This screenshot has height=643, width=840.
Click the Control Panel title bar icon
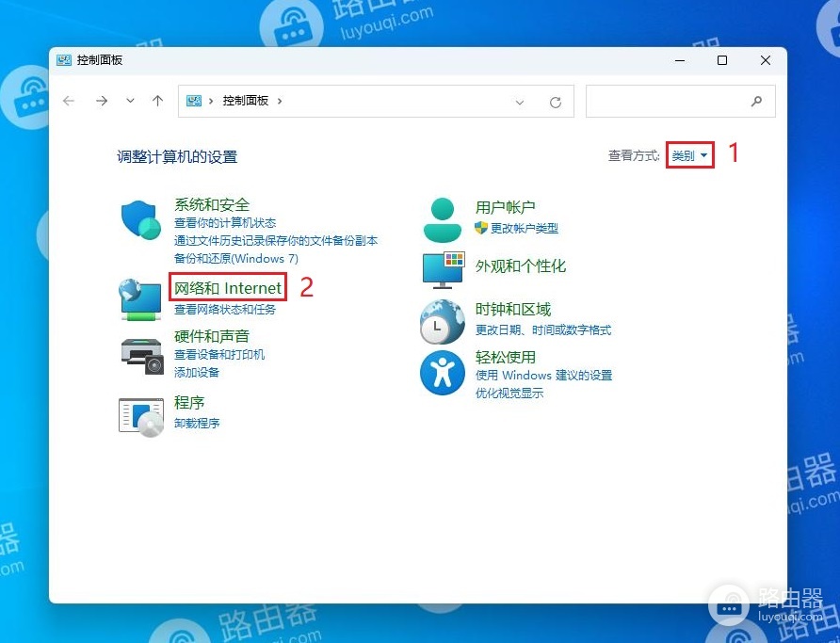coord(64,60)
